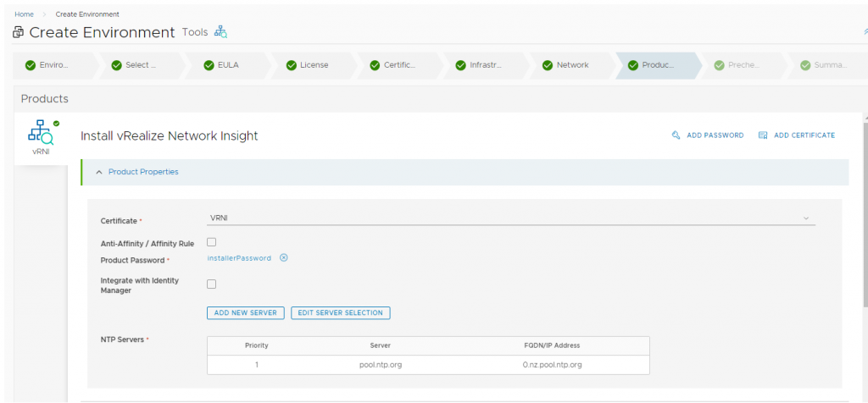Go to the Certificate wizard step
The image size is (868, 403).
click(399, 65)
